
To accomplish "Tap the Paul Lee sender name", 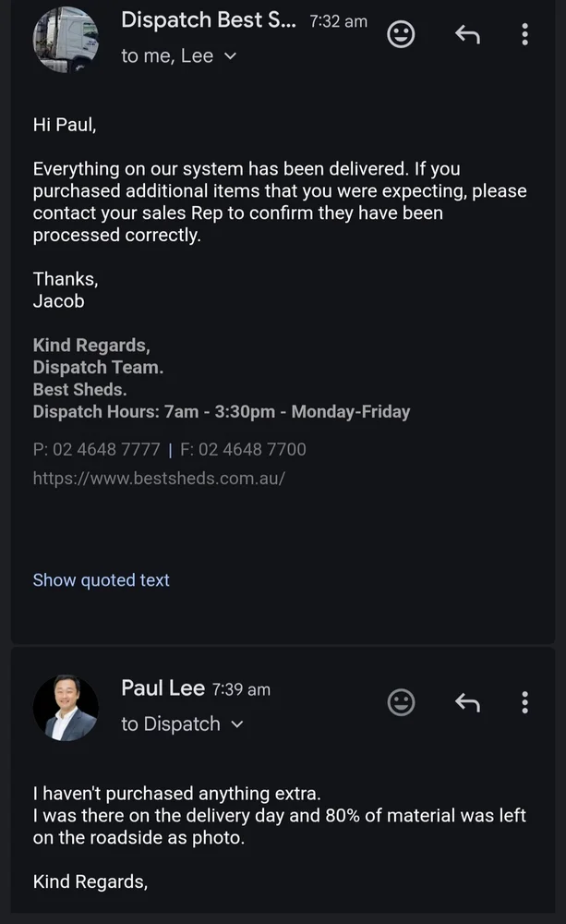I will 163,687.
